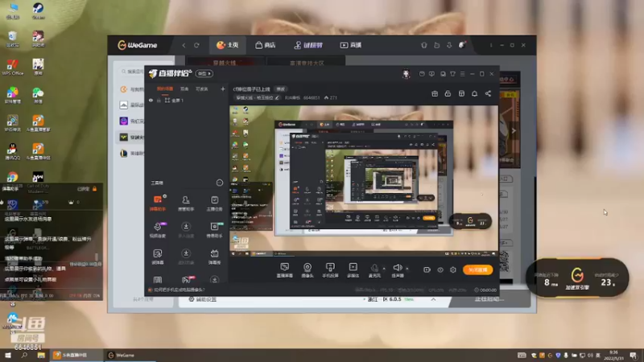This screenshot has width=644, height=362.
Task: Switch to the WeGame home tab 主页
Action: (228, 45)
